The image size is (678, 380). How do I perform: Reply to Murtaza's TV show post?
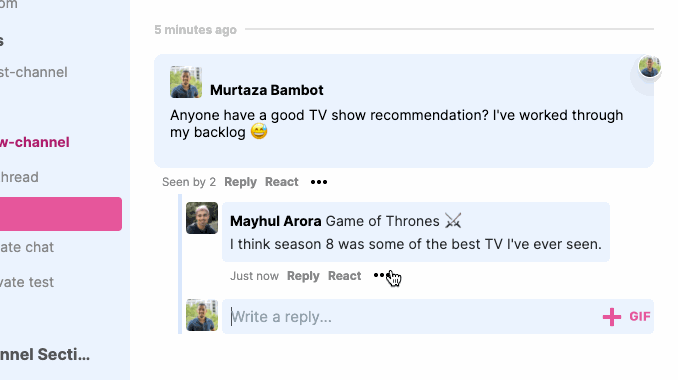point(240,182)
